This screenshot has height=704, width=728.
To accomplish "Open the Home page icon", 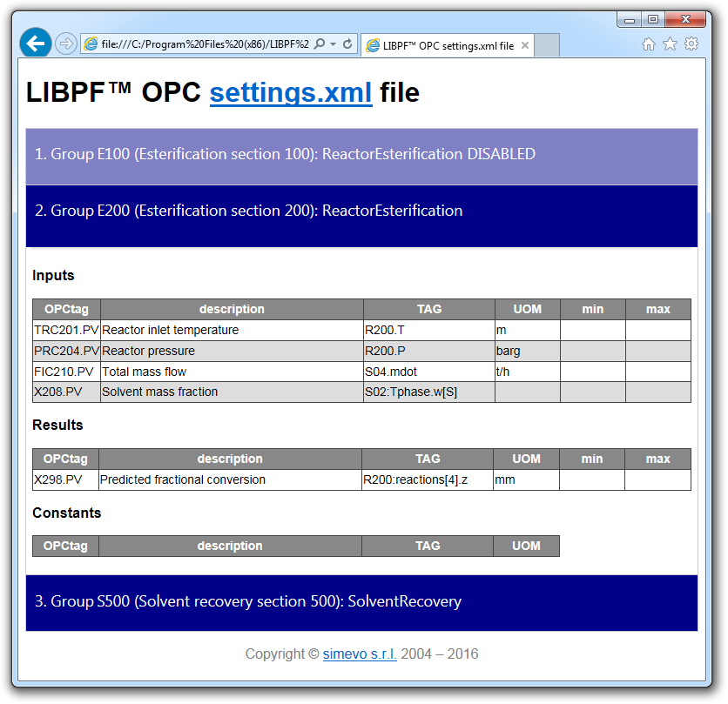I will pyautogui.click(x=648, y=44).
